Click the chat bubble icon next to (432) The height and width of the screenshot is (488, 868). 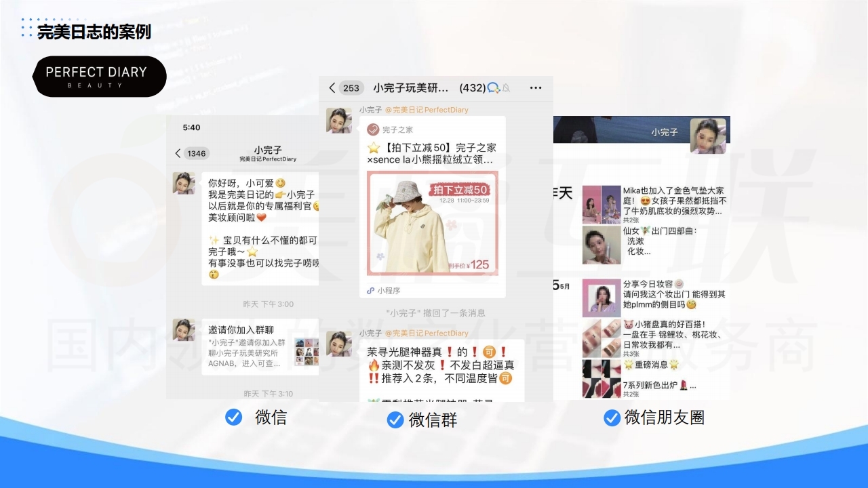click(x=494, y=87)
